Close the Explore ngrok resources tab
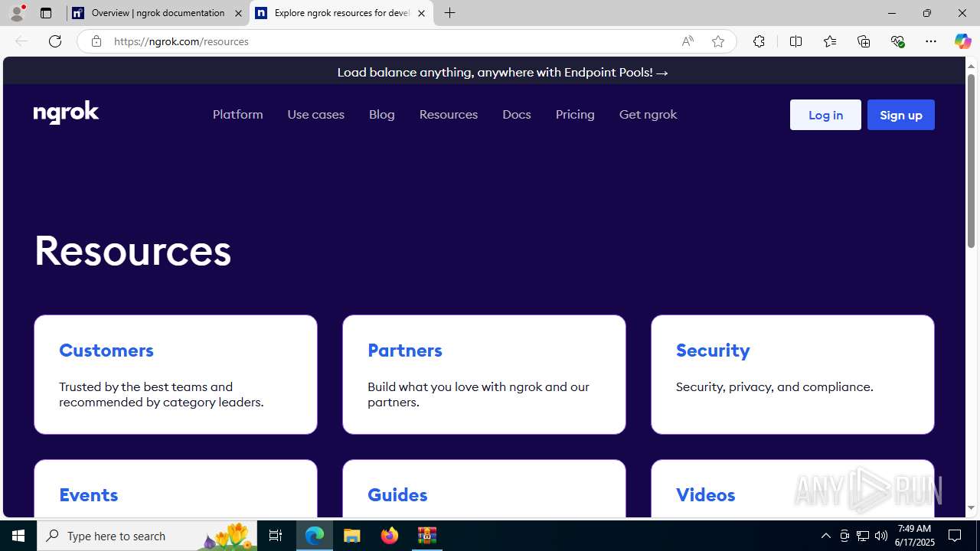Image resolution: width=980 pixels, height=551 pixels. pyautogui.click(x=421, y=13)
